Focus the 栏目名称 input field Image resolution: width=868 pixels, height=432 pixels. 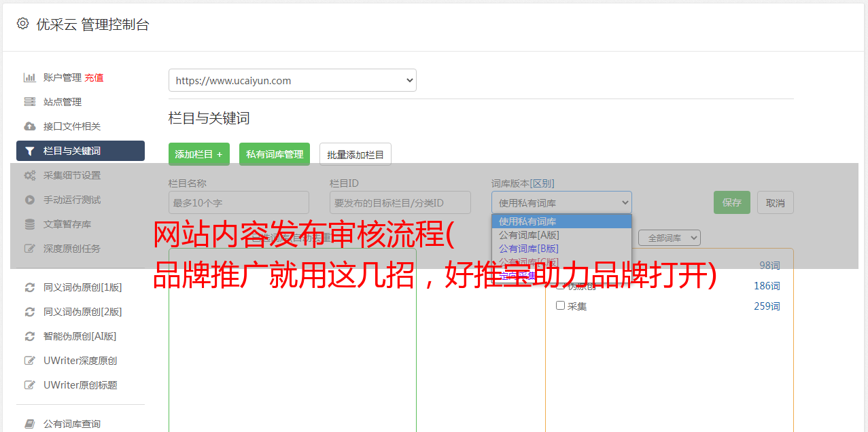point(239,202)
